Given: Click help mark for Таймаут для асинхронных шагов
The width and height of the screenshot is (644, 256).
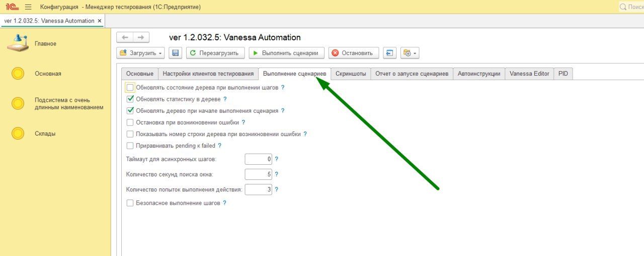Looking at the screenshot, I should [x=277, y=159].
